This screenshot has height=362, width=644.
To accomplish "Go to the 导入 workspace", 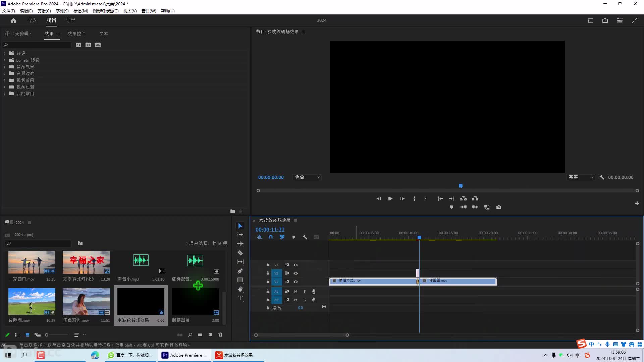I will tap(32, 20).
